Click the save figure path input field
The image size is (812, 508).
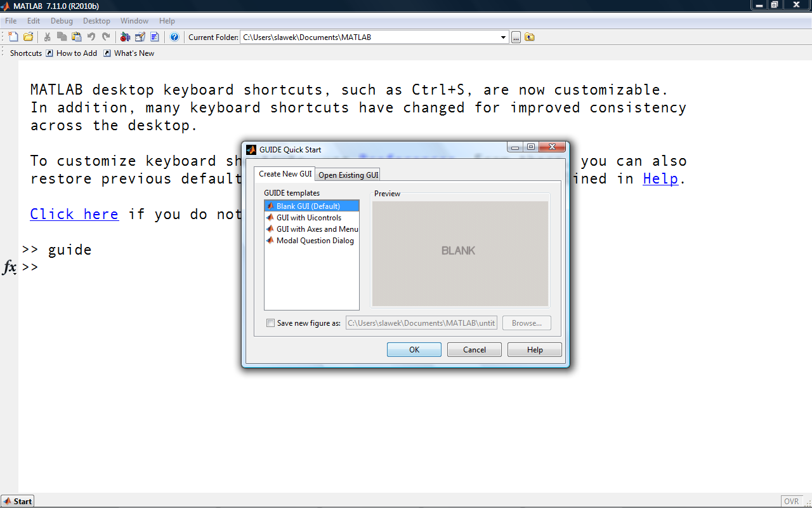[422, 323]
